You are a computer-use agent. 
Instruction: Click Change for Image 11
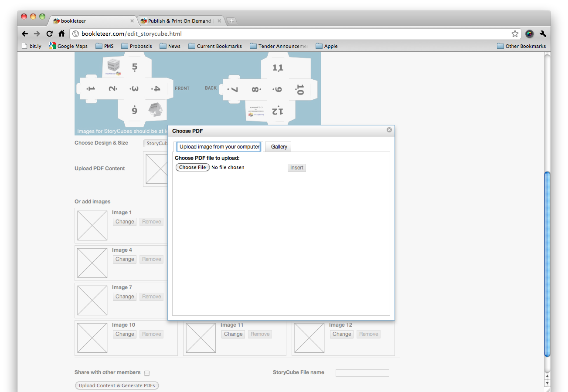coord(233,334)
